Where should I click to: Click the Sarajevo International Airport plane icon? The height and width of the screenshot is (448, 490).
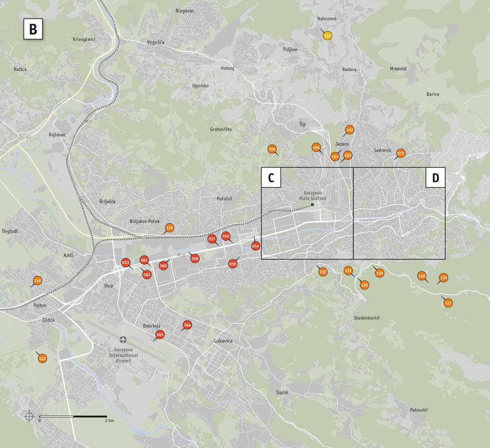(x=123, y=339)
